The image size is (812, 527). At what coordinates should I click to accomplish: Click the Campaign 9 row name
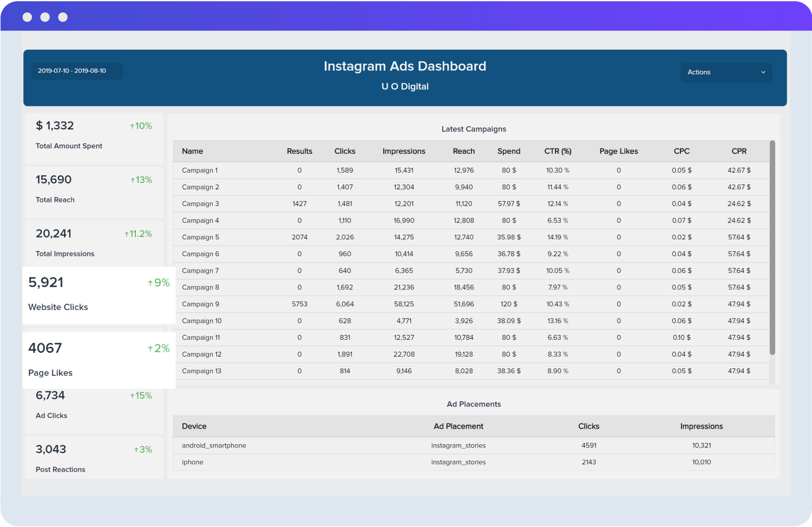(x=200, y=305)
